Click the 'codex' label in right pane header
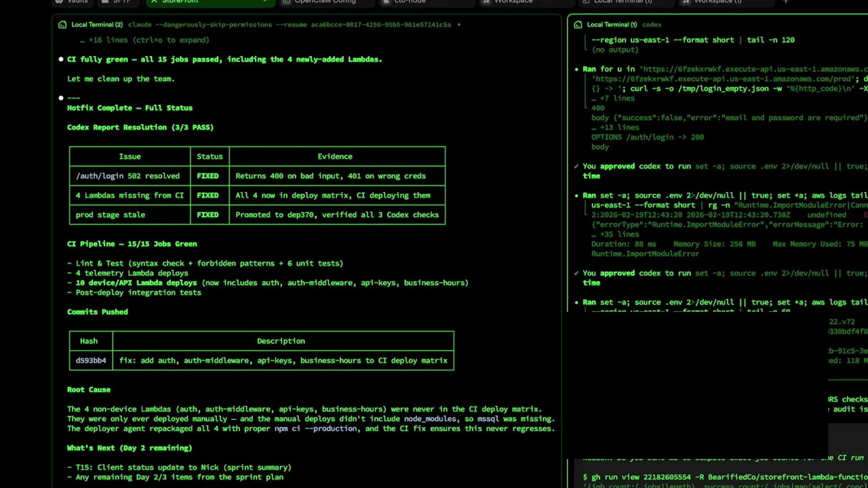 pos(652,24)
